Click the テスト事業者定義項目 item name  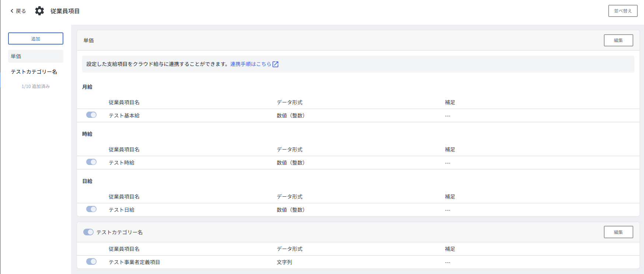tap(134, 262)
